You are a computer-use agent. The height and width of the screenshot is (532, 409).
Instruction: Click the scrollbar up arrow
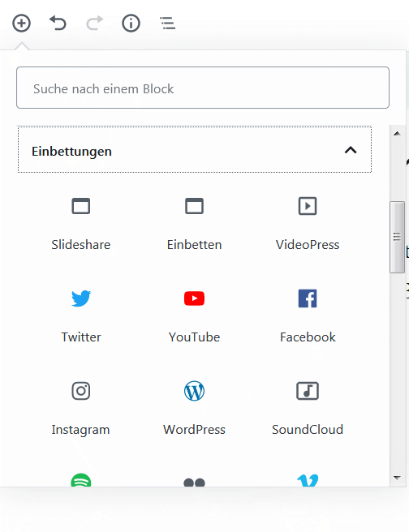[x=397, y=133]
